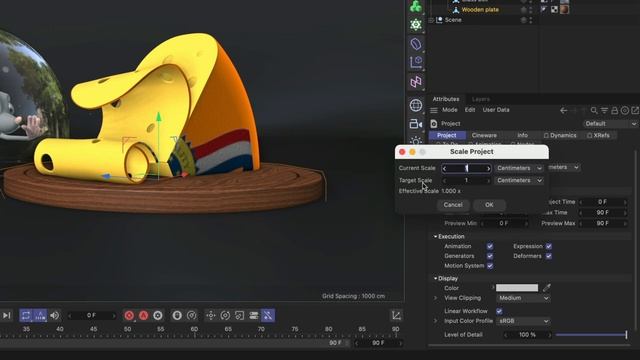The width and height of the screenshot is (640, 360).
Task: Select the Wooden plate object
Action: point(480,9)
